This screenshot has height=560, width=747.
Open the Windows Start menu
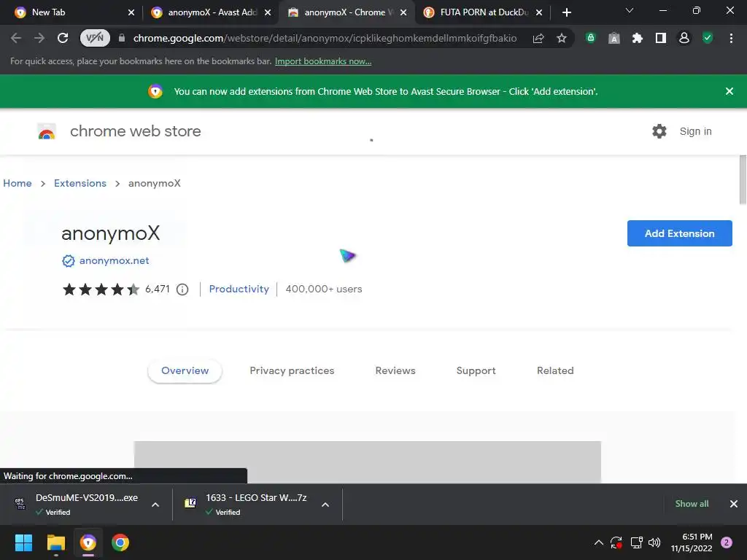23,542
